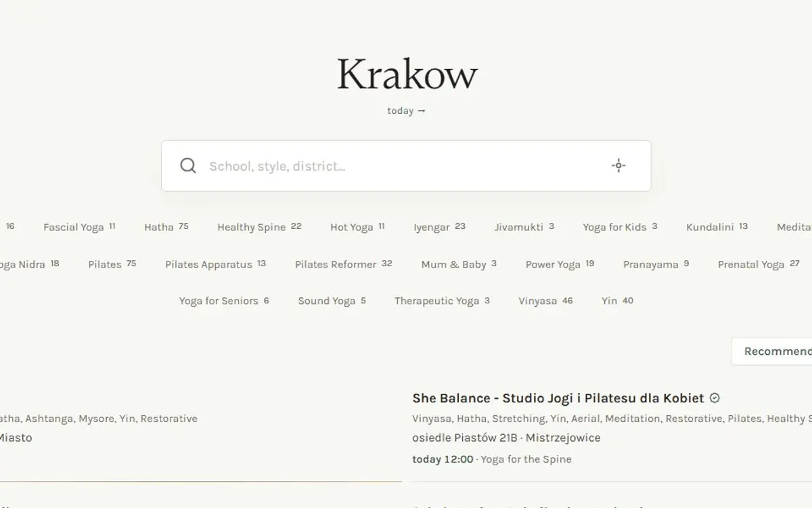Choose the Pilates Apparatus filter
The width and height of the screenshot is (812, 508).
[215, 264]
